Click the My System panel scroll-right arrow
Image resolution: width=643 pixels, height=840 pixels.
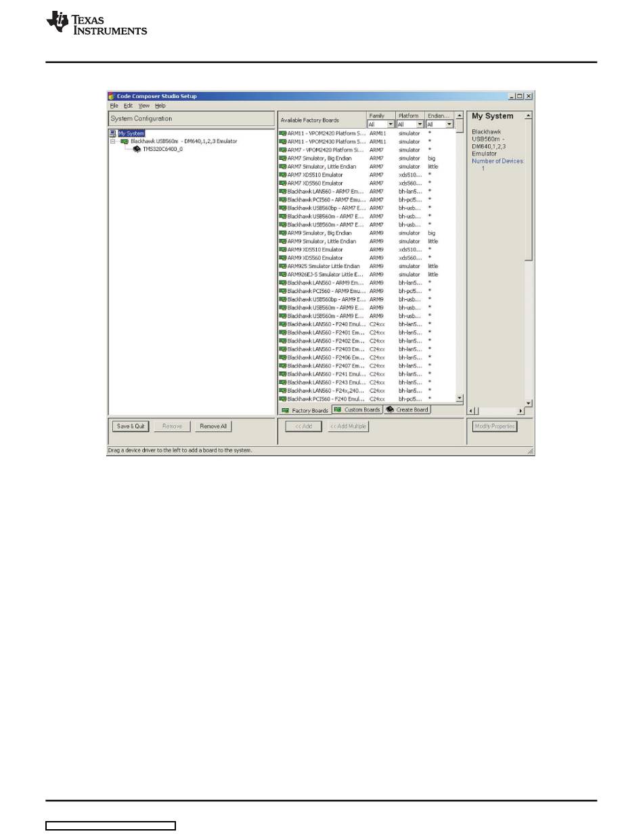[520, 411]
